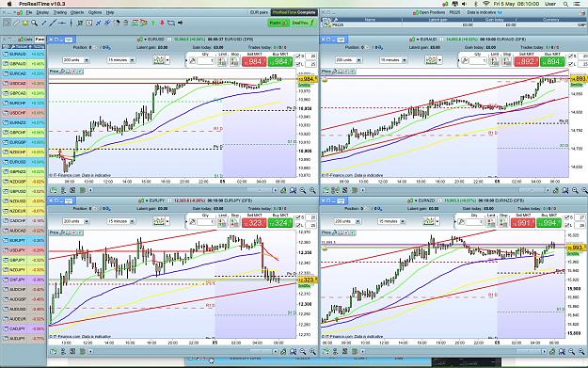Click the yellow star tool in toolbar
Image resolution: width=588 pixels, height=368 pixels.
(x=25, y=23)
